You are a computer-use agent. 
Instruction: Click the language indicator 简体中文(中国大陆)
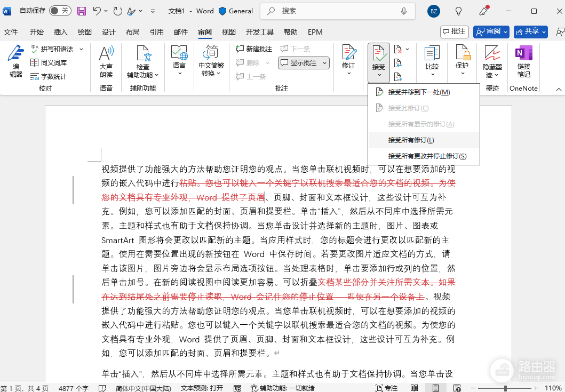(x=143, y=388)
